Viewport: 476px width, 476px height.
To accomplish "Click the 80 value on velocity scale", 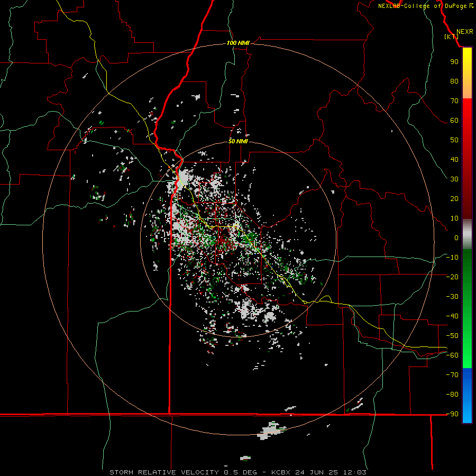I will [x=454, y=81].
